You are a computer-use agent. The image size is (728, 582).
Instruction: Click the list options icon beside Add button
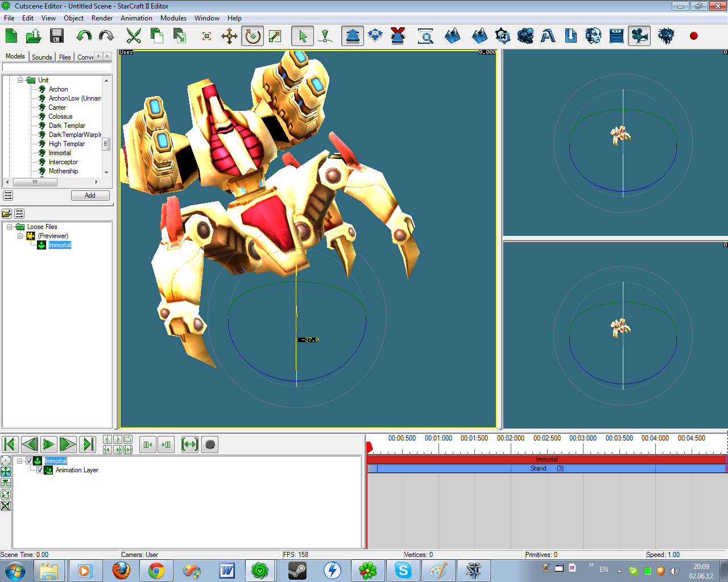point(8,196)
